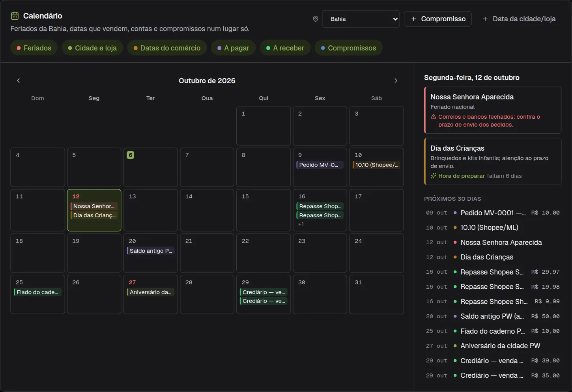Open 10.10 (Shopee/... event on day 10
This screenshot has height=392, width=572.
tap(376, 165)
